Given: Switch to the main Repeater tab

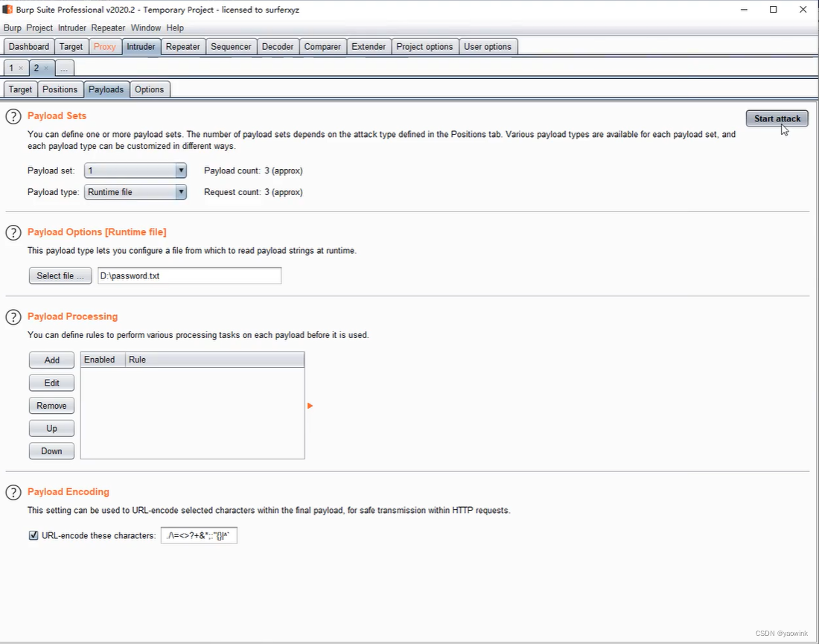Looking at the screenshot, I should click(x=183, y=46).
